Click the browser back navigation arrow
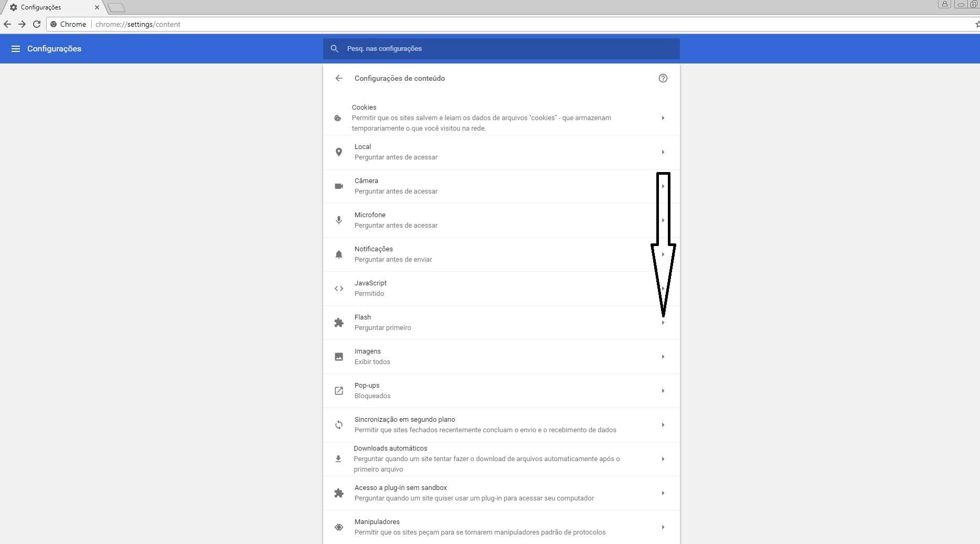Viewport: 980px width, 544px height. [7, 24]
